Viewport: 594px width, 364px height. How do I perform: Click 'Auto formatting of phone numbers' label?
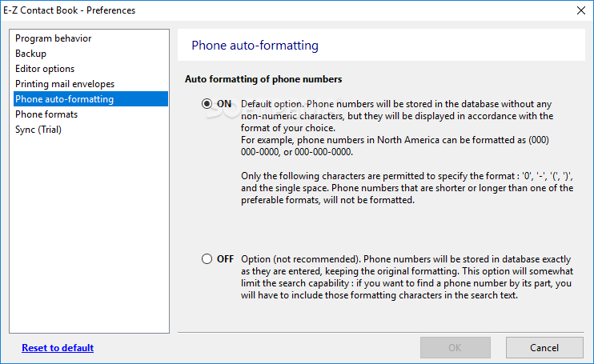[x=263, y=79]
